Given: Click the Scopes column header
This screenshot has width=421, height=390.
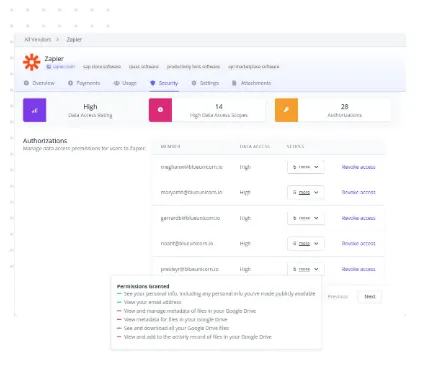Looking at the screenshot, I should [x=295, y=146].
